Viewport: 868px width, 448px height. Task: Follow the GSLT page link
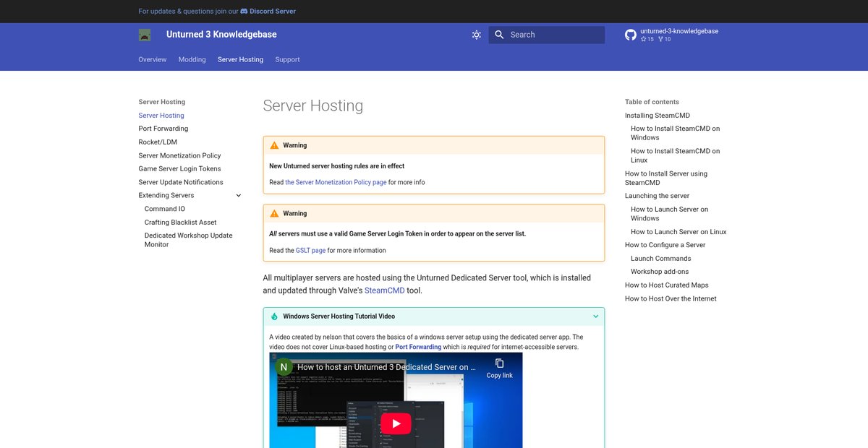pos(310,250)
